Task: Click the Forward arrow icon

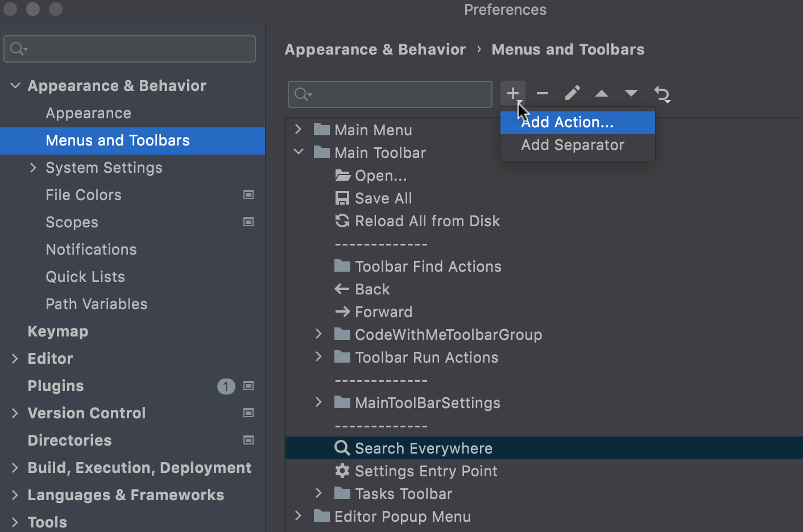Action: (342, 312)
